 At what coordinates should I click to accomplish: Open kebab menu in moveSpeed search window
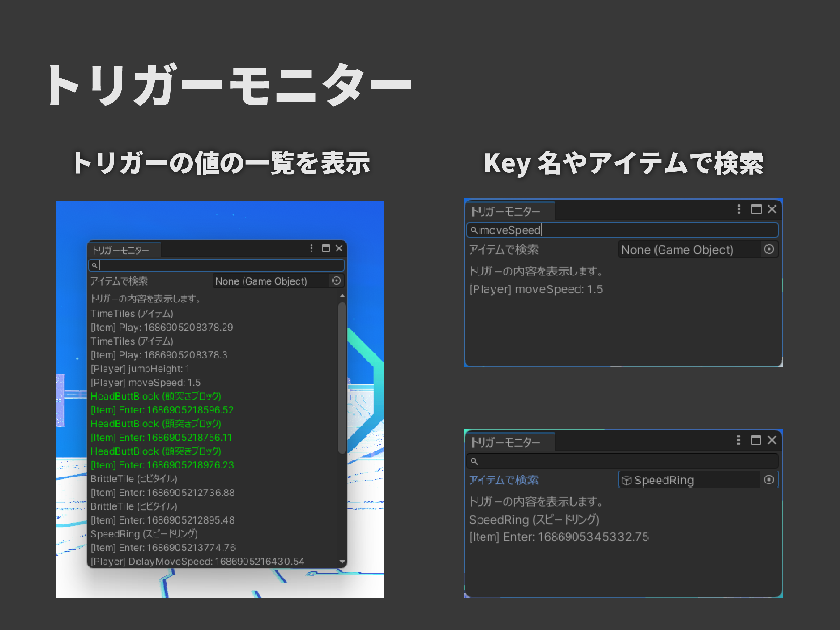tap(738, 209)
